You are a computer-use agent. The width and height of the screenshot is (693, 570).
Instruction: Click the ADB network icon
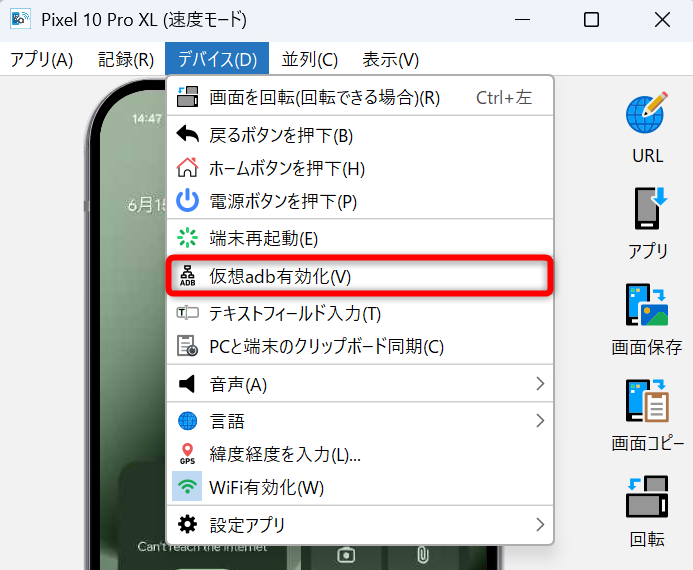tap(187, 276)
